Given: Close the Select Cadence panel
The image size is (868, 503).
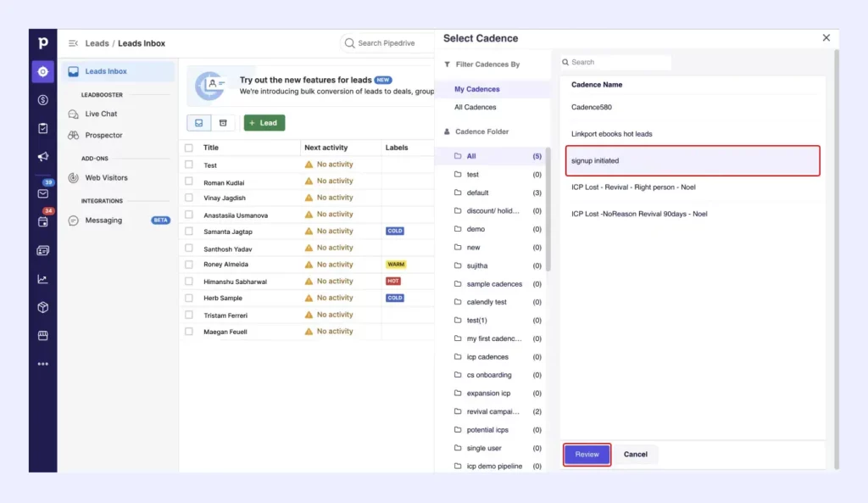Looking at the screenshot, I should [826, 37].
